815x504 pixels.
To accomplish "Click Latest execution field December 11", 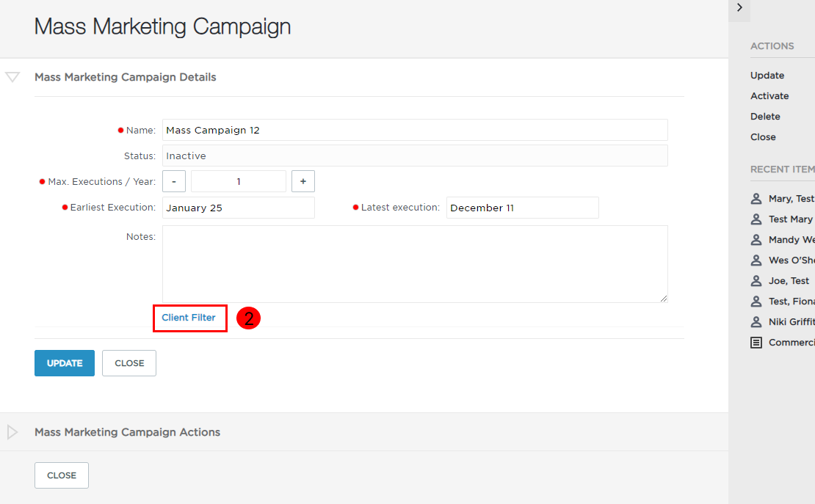I will 522,208.
